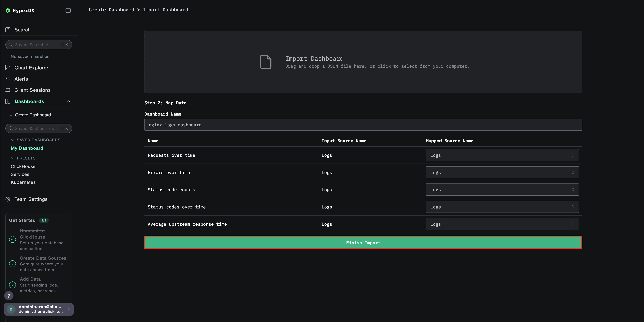Toggle the Add Data step checkmark
The height and width of the screenshot is (322, 644).
(13, 285)
